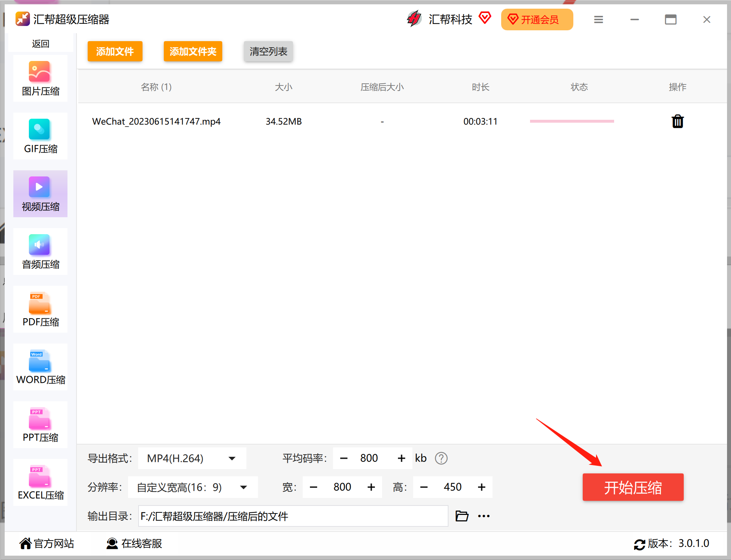Check for updates via version refresh icon

(x=639, y=544)
